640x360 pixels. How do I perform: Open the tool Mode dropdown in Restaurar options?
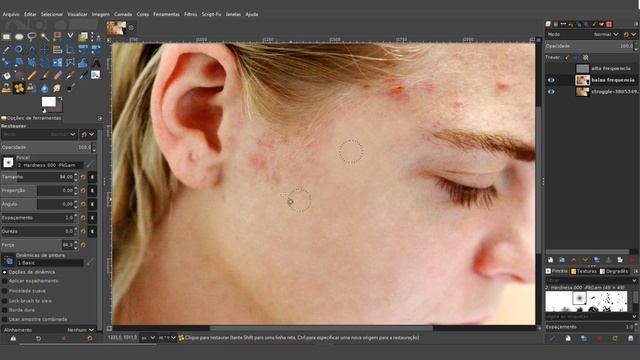(x=40, y=134)
